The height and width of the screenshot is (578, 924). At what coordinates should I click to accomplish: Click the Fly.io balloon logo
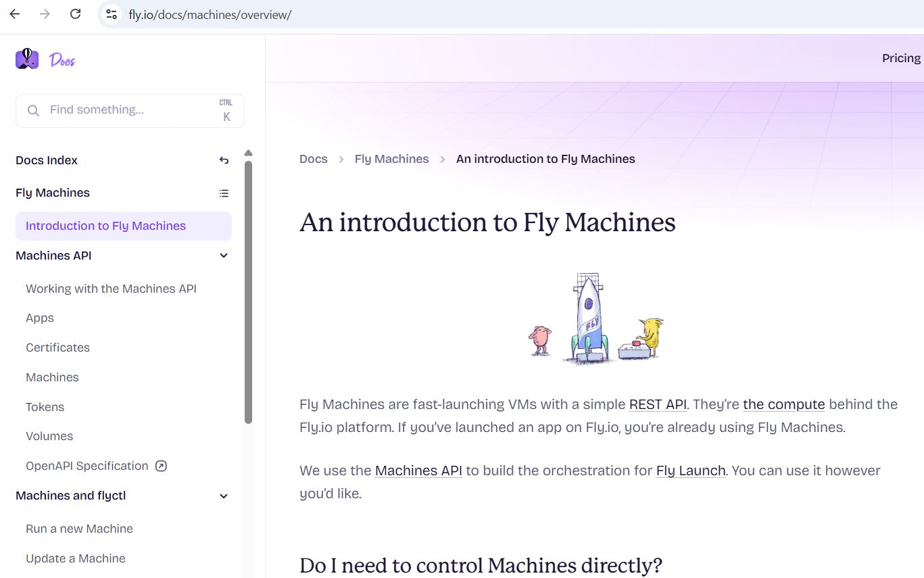tap(28, 59)
